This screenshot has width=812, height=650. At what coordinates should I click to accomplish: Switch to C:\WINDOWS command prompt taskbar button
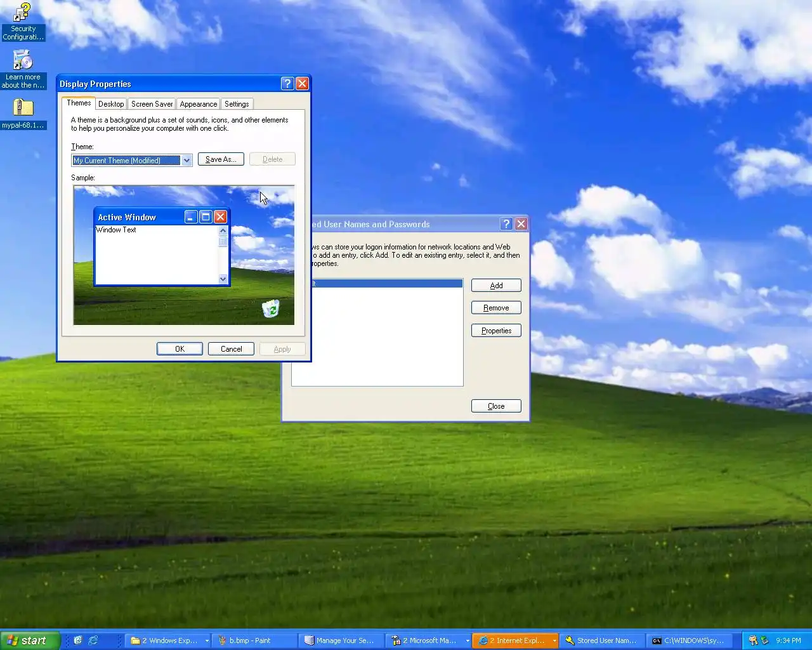point(689,640)
